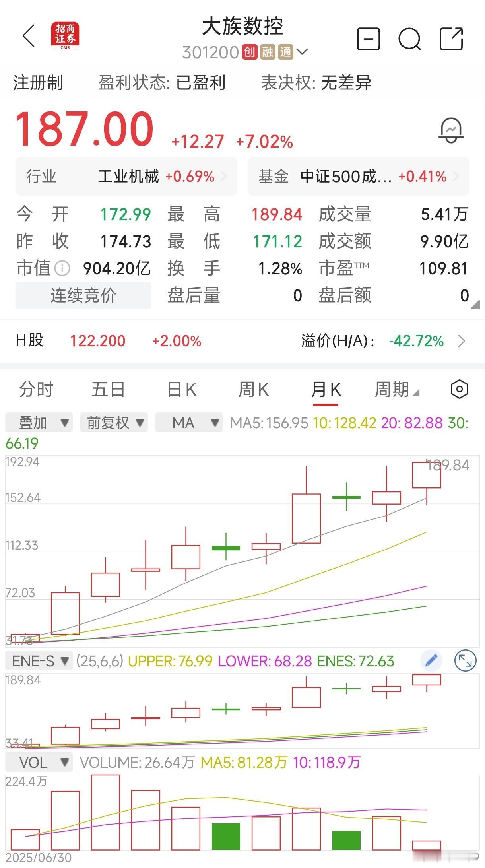Open H股 premium row chevron
Screen dimensions: 485x868
point(462,341)
